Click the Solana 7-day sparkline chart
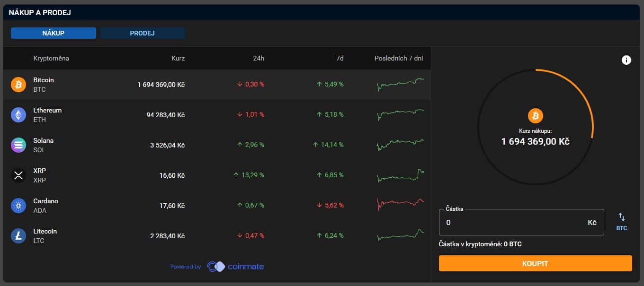Viewport: 644px width, 286px height. [401, 145]
